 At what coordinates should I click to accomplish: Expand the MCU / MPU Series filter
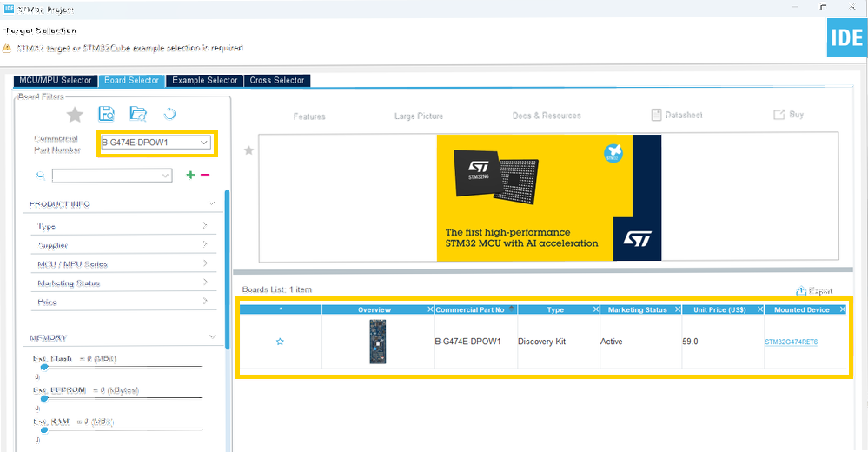[x=205, y=263]
